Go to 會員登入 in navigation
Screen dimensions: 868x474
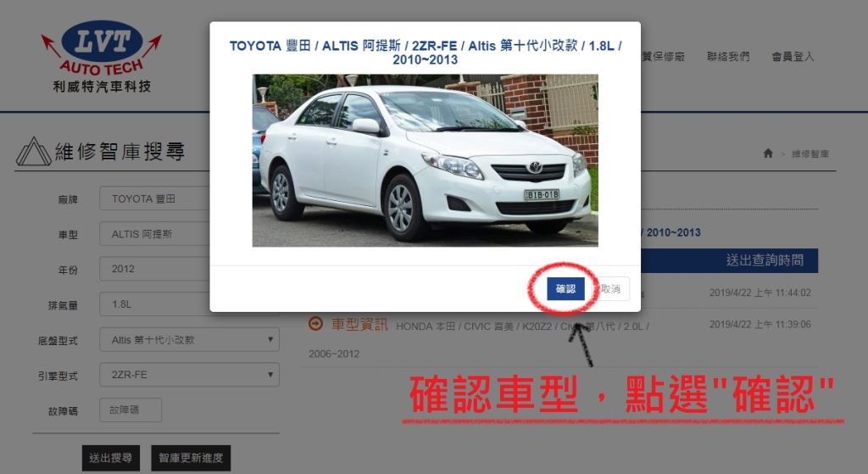(x=793, y=57)
